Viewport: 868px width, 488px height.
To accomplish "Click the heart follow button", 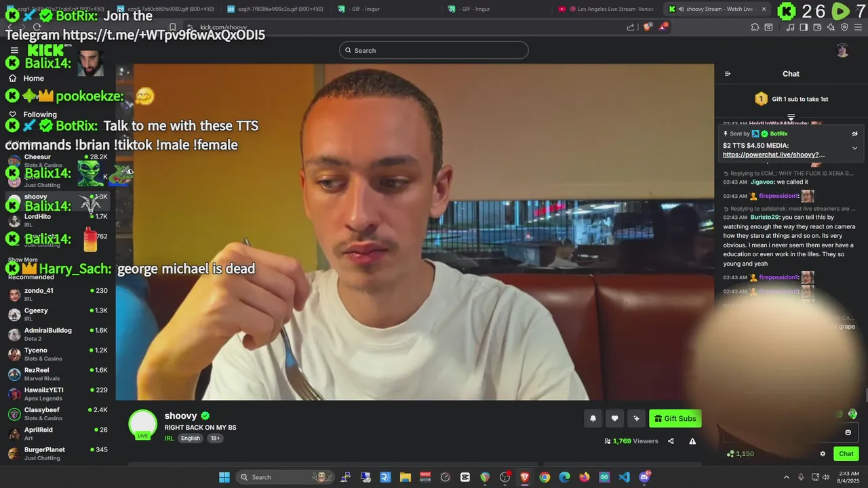I will (x=614, y=418).
